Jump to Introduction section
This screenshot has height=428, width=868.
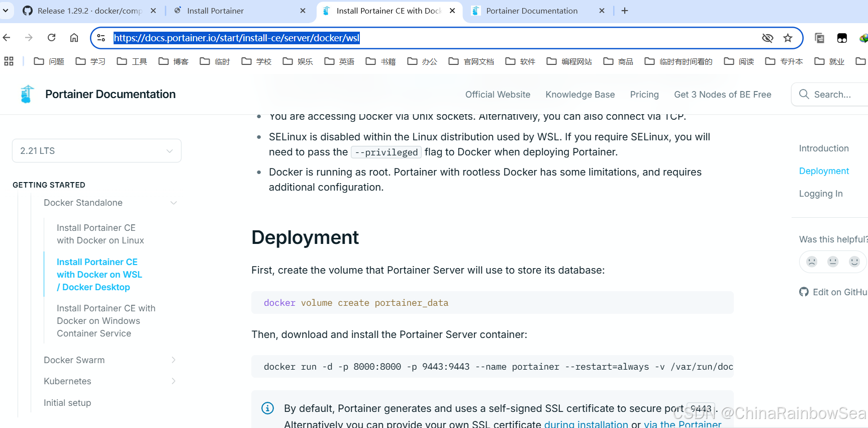824,148
